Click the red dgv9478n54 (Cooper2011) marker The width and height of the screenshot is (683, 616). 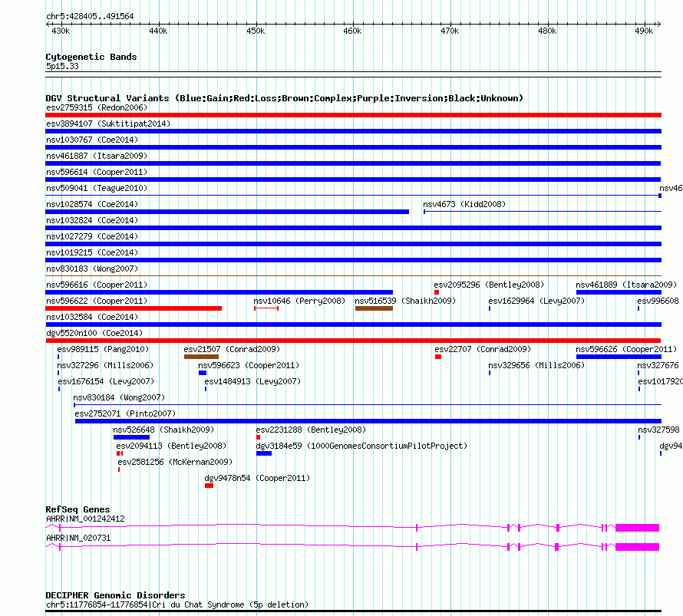click(x=209, y=486)
